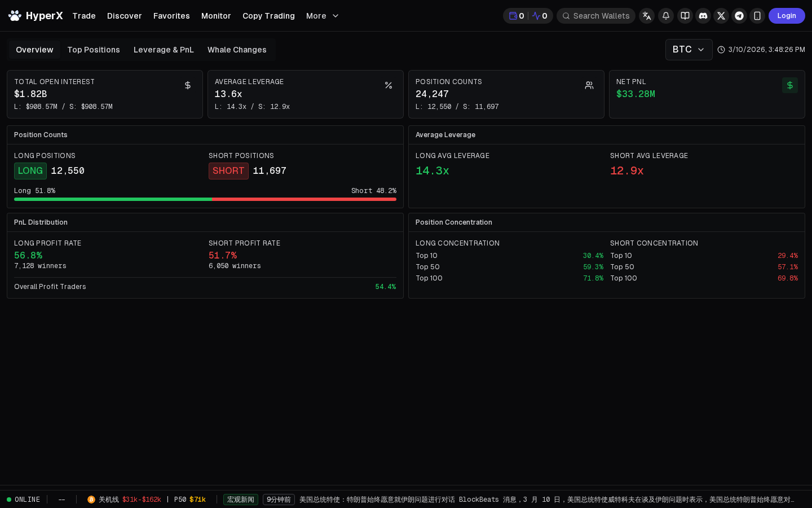Click the Long/Short ratio bar
The height and width of the screenshot is (508, 812).
tap(205, 199)
